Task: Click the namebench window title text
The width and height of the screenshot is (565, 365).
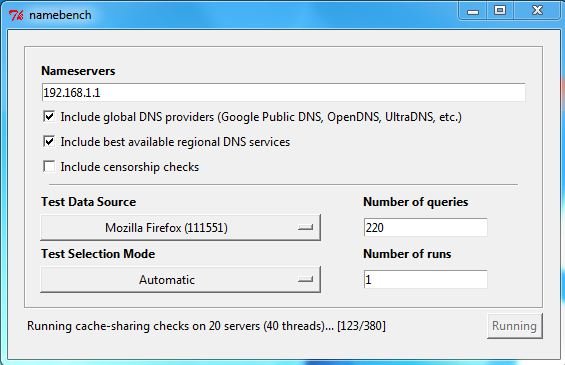Action: click(x=60, y=15)
